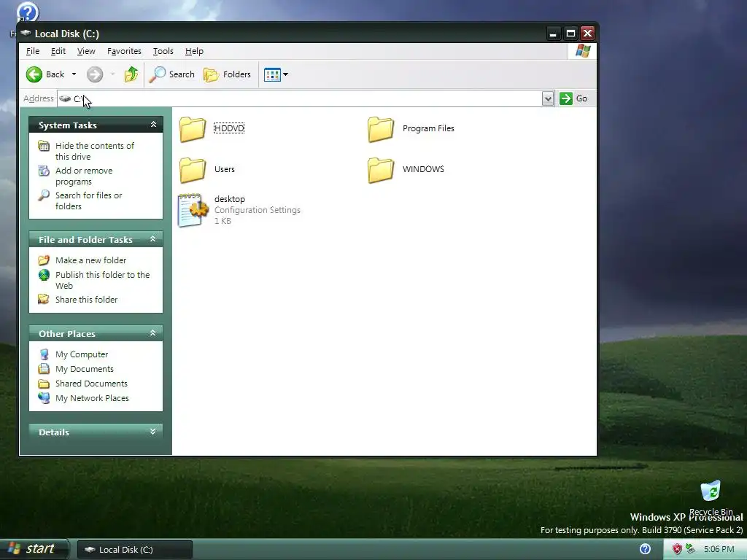
Task: Expand the Address bar dropdown list
Action: click(x=548, y=98)
